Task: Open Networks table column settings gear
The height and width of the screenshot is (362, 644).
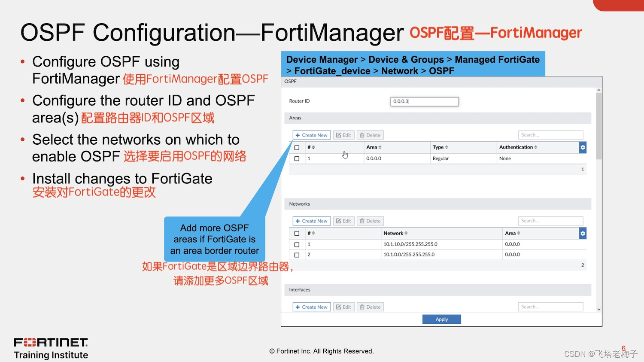Action: tap(583, 234)
